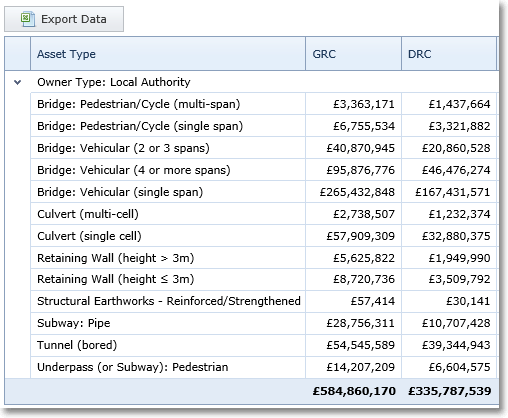The image size is (508, 418).
Task: Collapse the Owner Type: Local Authority group
Action: point(17,82)
